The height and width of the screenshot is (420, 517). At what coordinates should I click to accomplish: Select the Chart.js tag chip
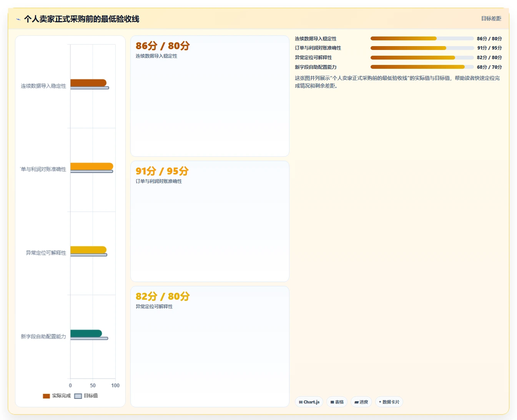309,402
